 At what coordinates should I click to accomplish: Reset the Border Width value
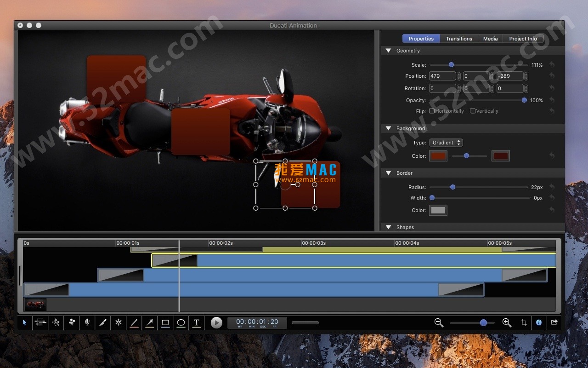[x=552, y=198]
